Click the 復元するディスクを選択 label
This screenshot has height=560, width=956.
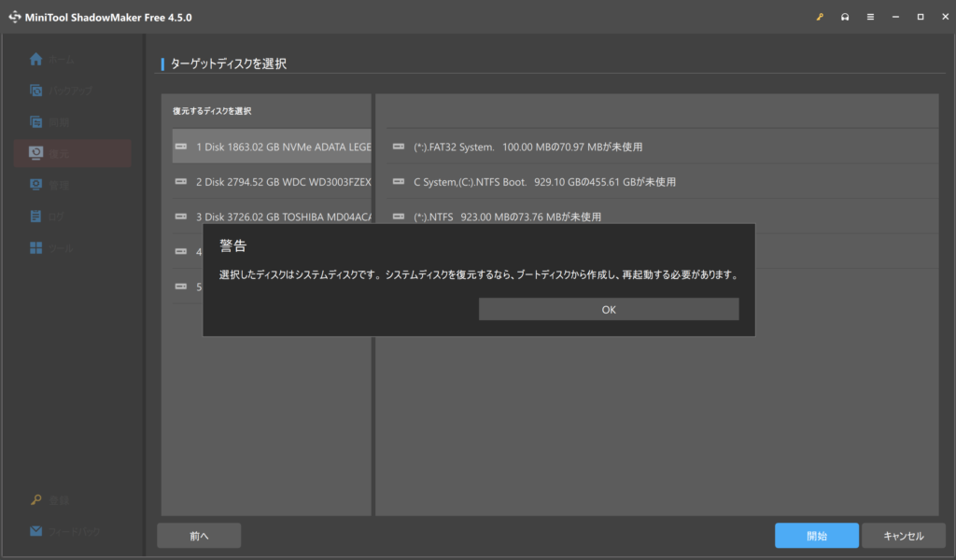212,111
